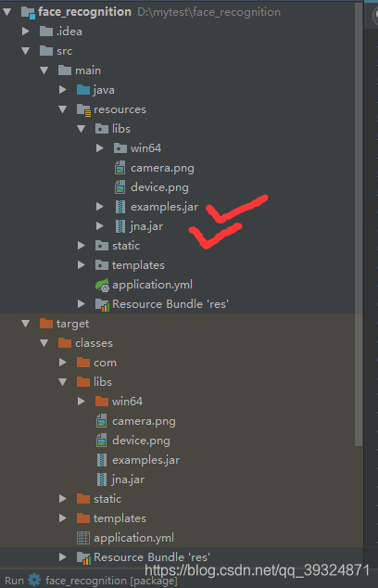Click Resource Bundle icon under resources
Viewport: 378px width, 588px height.
coord(102,304)
